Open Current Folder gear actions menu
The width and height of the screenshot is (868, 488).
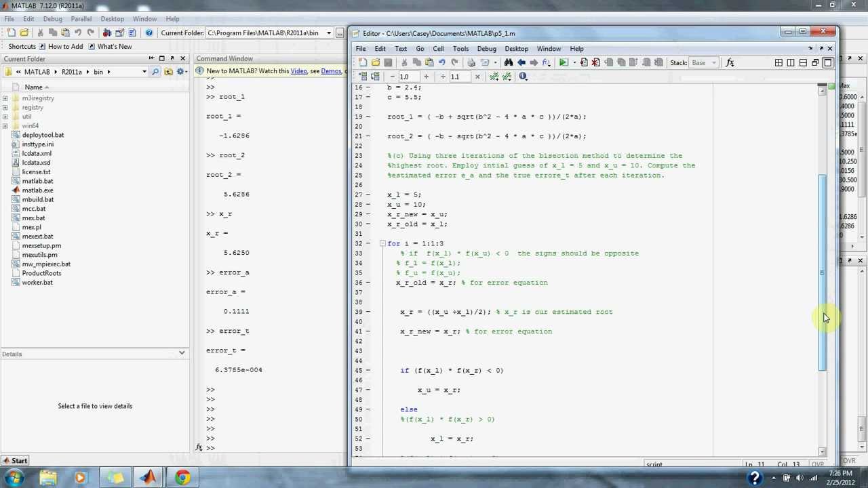point(182,72)
